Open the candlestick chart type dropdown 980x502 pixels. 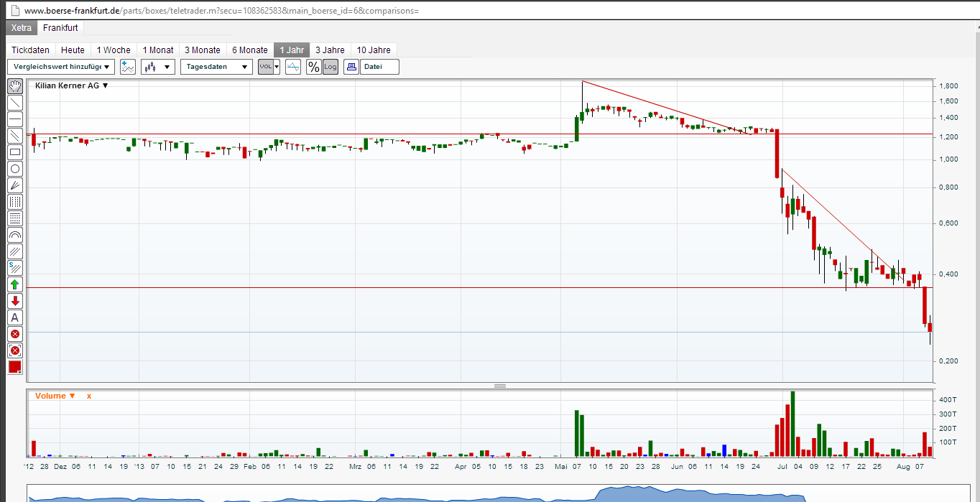[157, 67]
